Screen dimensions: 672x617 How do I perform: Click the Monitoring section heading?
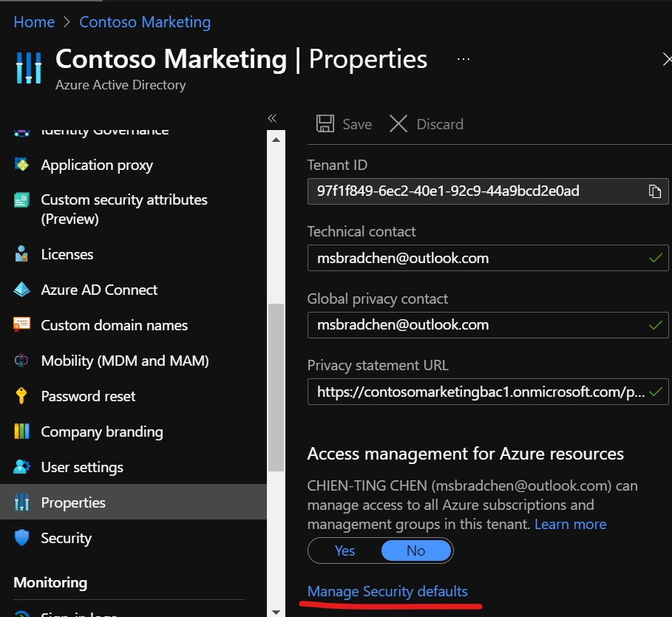pyautogui.click(x=50, y=583)
